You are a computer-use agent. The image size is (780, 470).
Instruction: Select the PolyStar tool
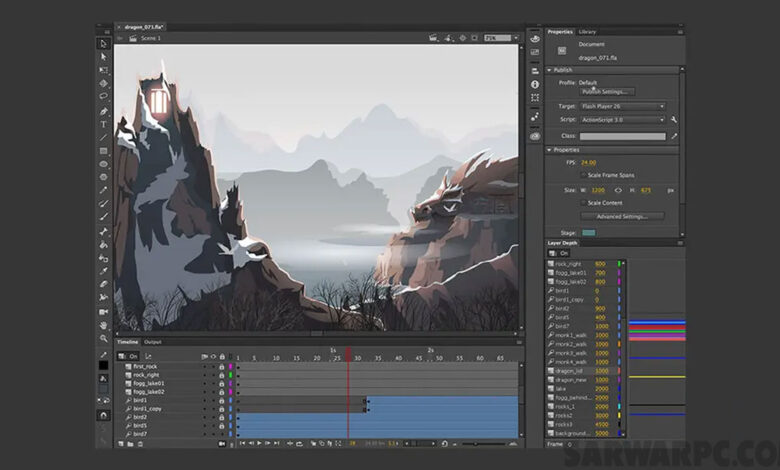(103, 177)
